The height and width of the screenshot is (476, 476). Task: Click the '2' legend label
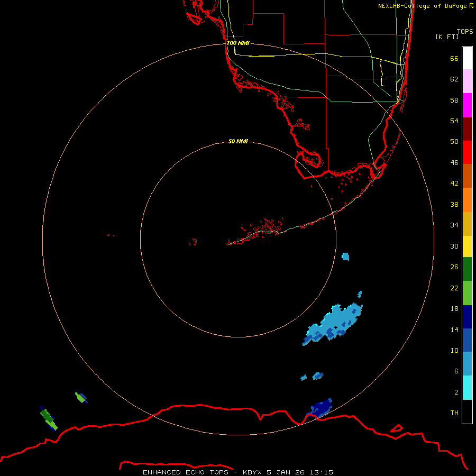pos(456,392)
